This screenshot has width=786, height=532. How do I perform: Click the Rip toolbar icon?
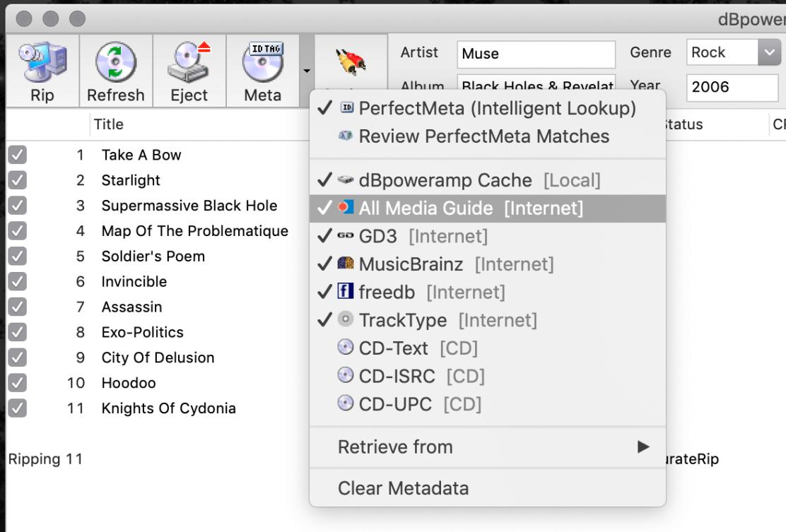pyautogui.click(x=42, y=64)
